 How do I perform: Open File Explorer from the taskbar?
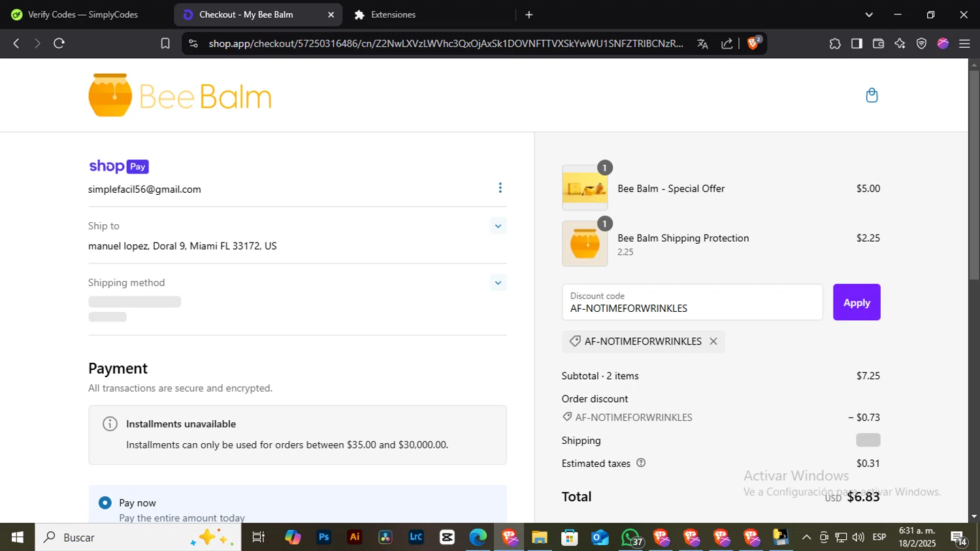pyautogui.click(x=539, y=537)
